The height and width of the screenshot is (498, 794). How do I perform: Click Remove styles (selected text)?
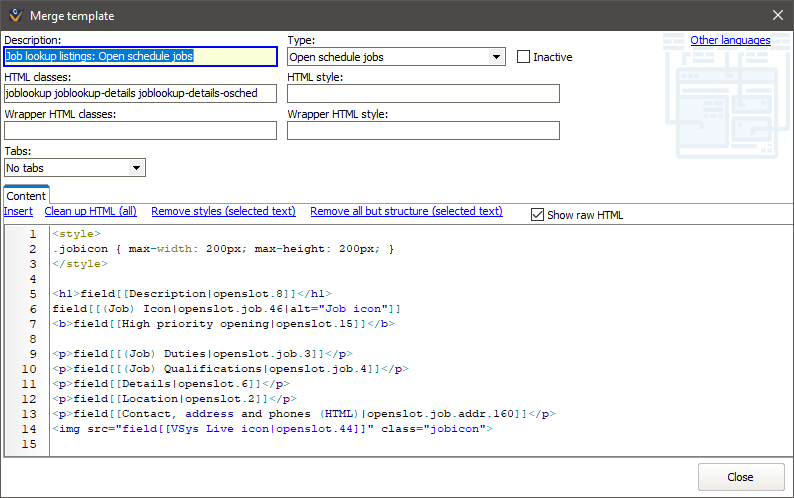223,211
